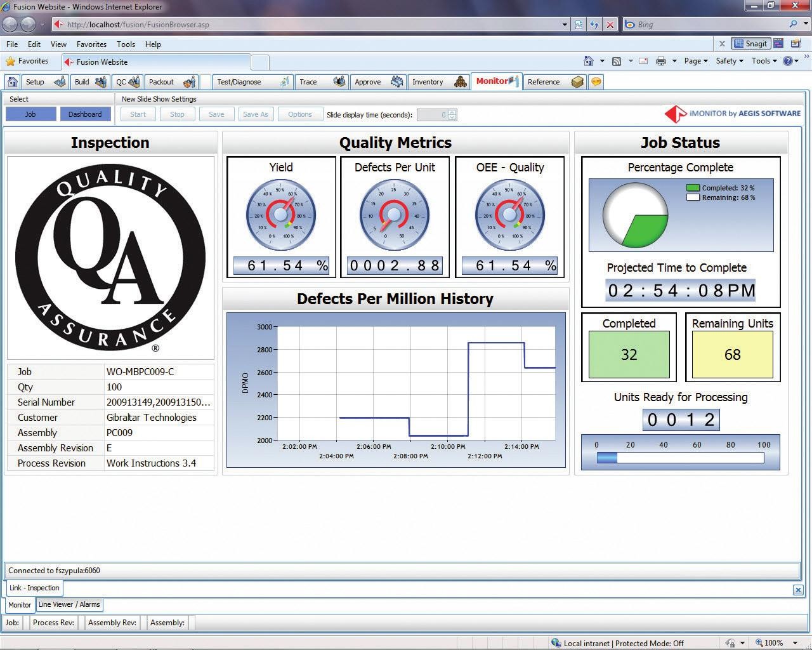This screenshot has height=650, width=812.
Task: Open the Fusion home icon tab
Action: (x=12, y=82)
